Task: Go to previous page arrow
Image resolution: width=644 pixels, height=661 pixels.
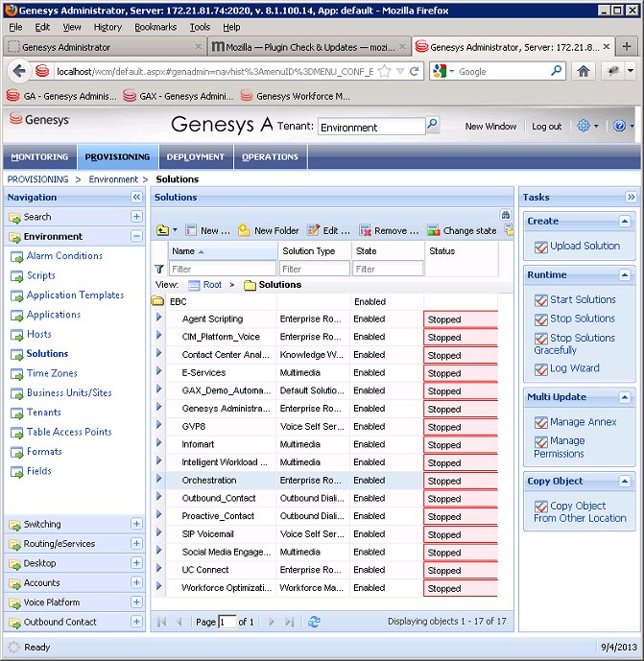Action: click(179, 622)
